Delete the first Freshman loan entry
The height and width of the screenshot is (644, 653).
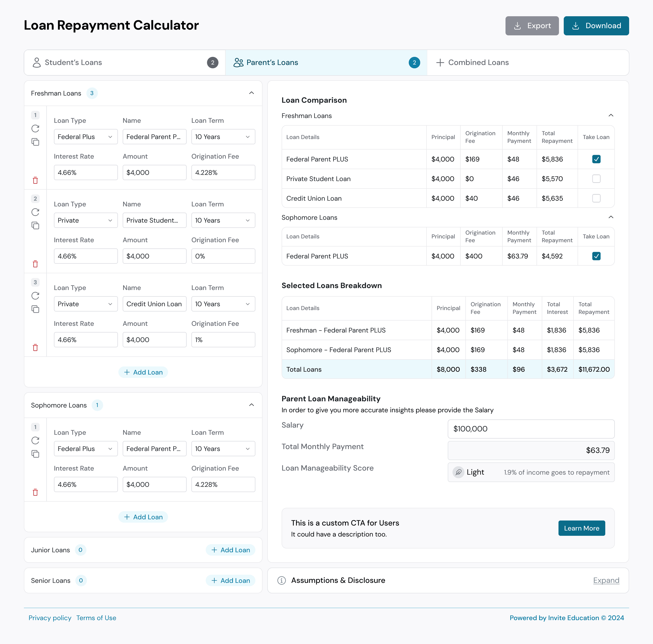tap(36, 180)
